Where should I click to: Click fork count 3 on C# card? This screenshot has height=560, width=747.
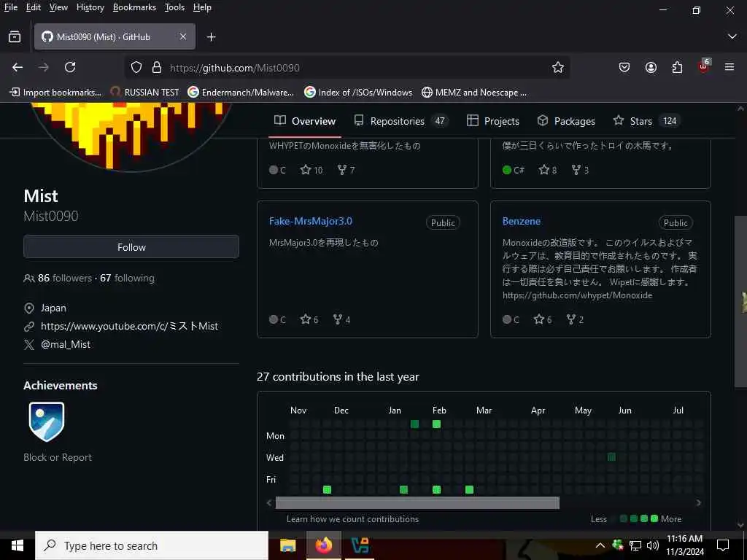(x=580, y=170)
